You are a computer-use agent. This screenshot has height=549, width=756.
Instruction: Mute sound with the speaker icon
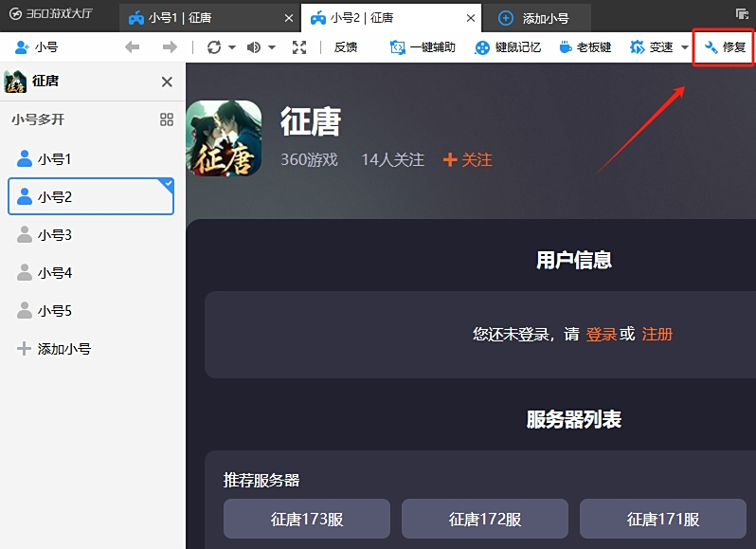click(x=254, y=47)
